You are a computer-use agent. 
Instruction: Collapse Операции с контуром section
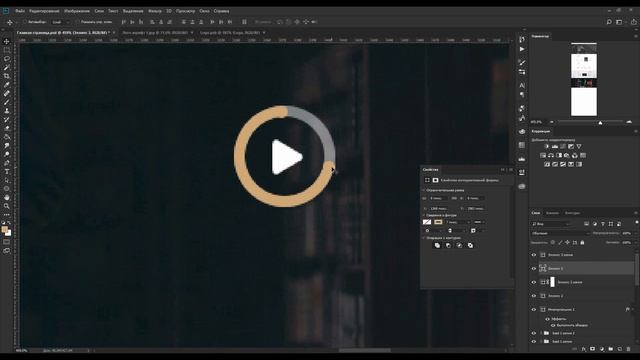(x=424, y=238)
